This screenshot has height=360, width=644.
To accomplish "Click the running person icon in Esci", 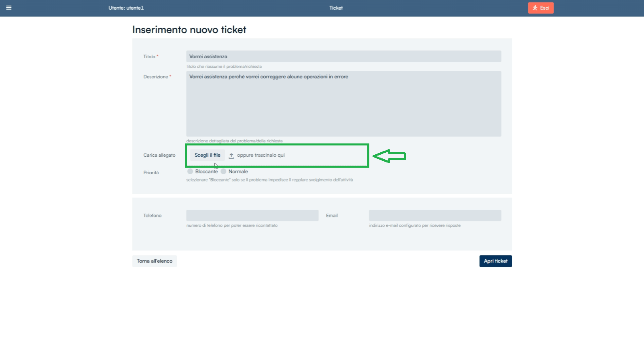I will click(x=535, y=8).
